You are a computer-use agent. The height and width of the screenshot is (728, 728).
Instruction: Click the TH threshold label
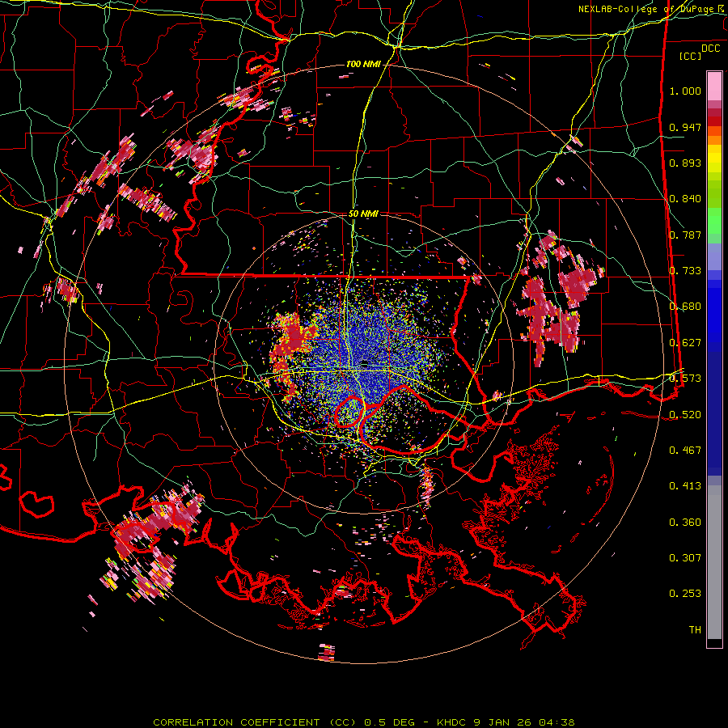click(x=695, y=630)
